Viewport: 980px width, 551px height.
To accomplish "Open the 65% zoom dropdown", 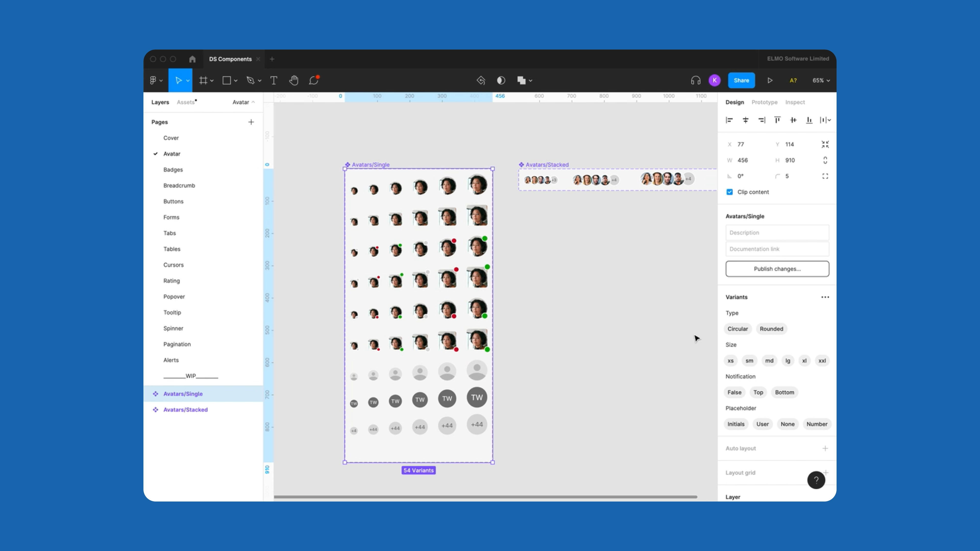I will click(x=821, y=80).
